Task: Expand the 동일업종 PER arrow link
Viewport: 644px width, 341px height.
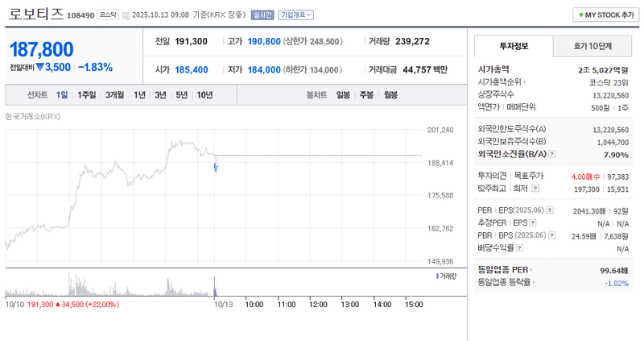Action: [531, 270]
